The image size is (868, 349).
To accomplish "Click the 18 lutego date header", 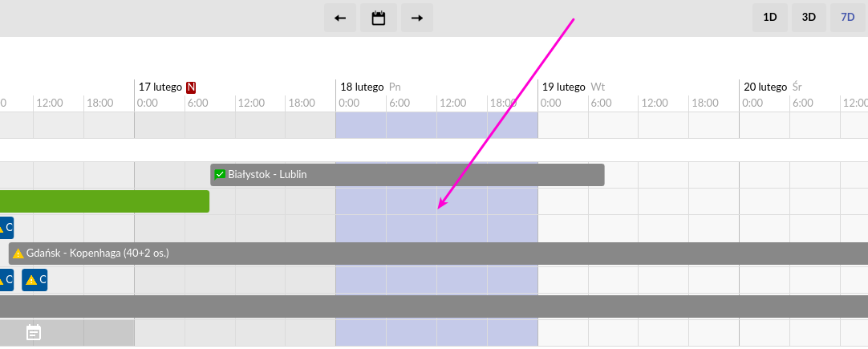I will tap(362, 87).
